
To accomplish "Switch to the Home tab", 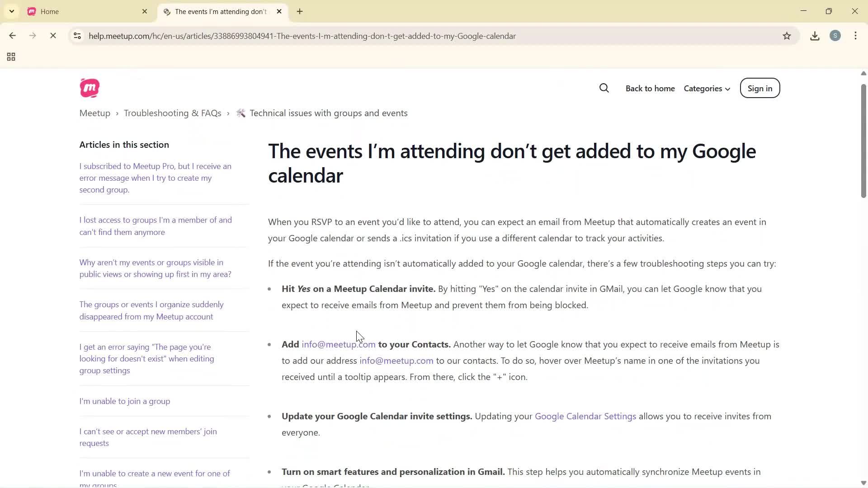I will point(68,11).
